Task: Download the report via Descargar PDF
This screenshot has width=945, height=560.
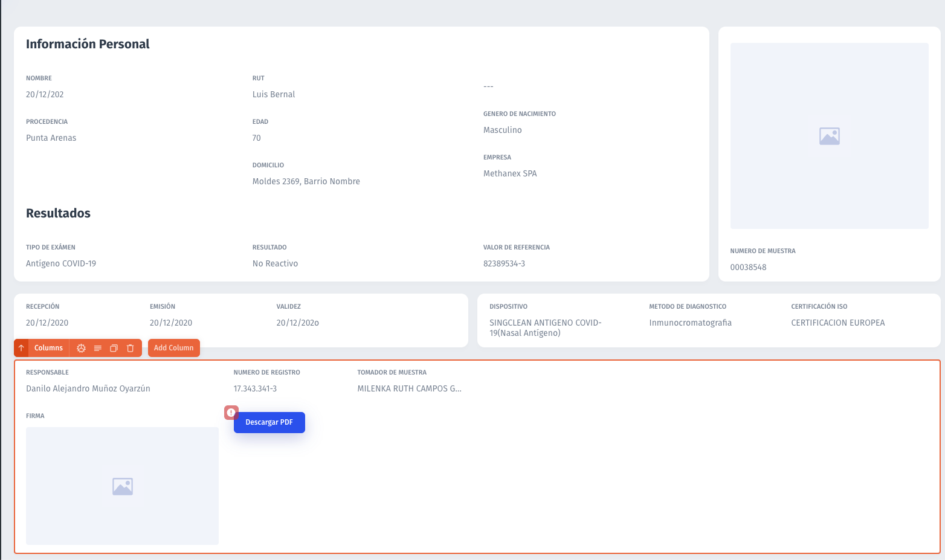Action: pos(269,422)
